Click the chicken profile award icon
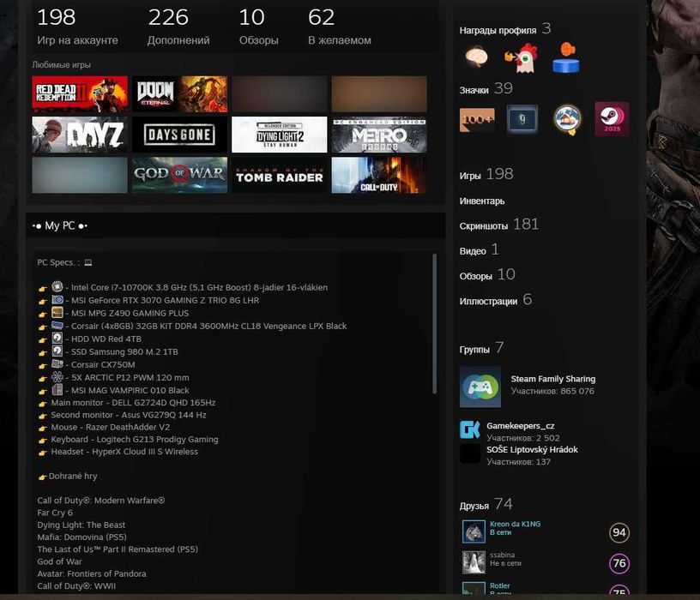 tap(522, 57)
